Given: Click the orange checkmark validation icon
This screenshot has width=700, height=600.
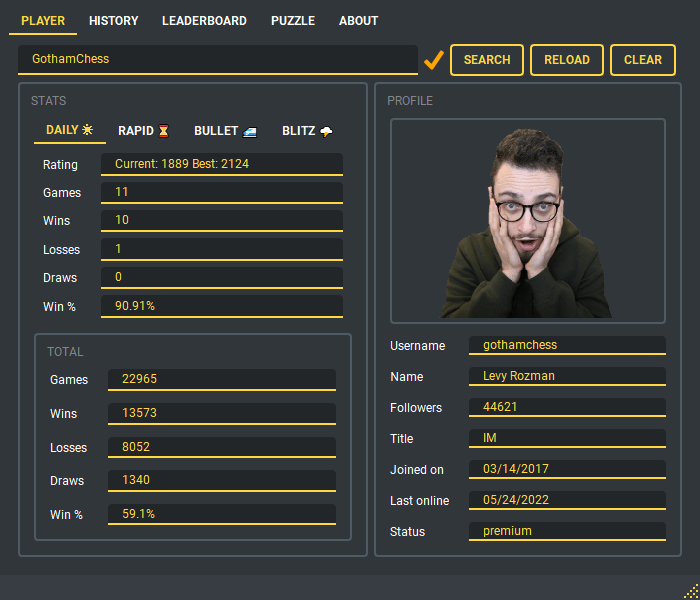Looking at the screenshot, I should [433, 60].
